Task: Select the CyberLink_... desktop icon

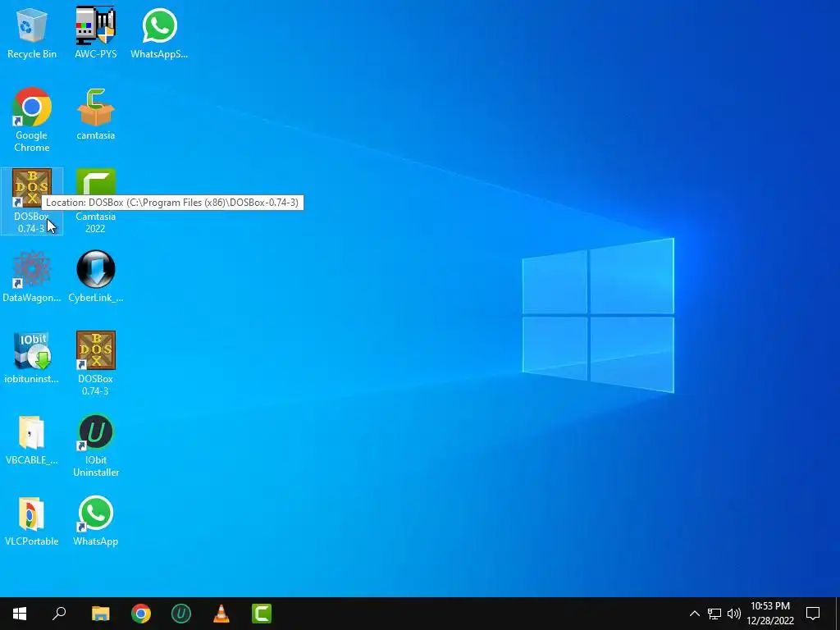Action: point(95,277)
